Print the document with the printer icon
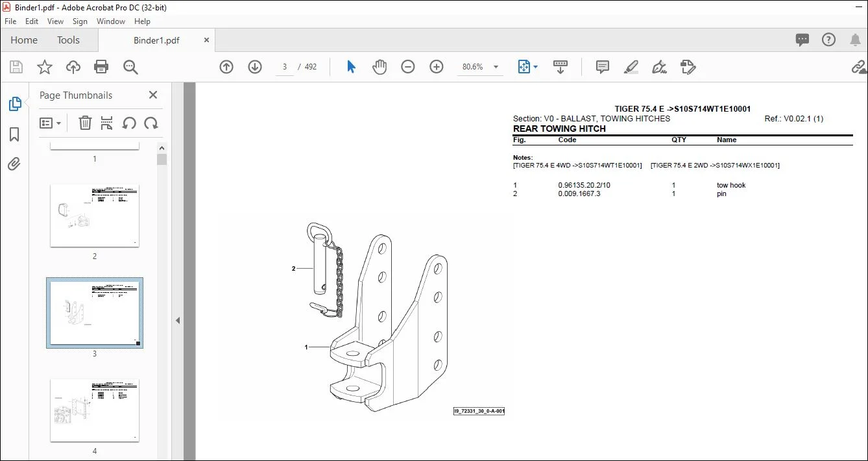Viewport: 868px width, 461px height. [101, 67]
